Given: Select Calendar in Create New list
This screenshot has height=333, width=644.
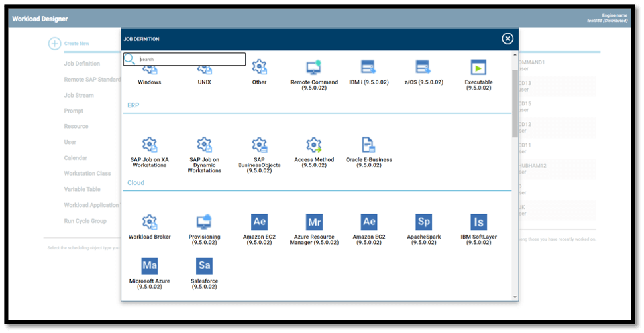Looking at the screenshot, I should pyautogui.click(x=76, y=158).
